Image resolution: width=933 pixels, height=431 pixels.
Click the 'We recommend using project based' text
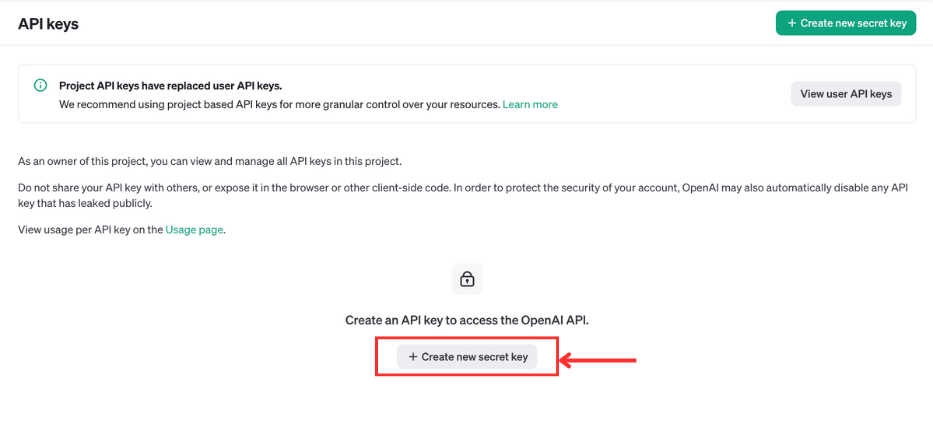pyautogui.click(x=250, y=104)
